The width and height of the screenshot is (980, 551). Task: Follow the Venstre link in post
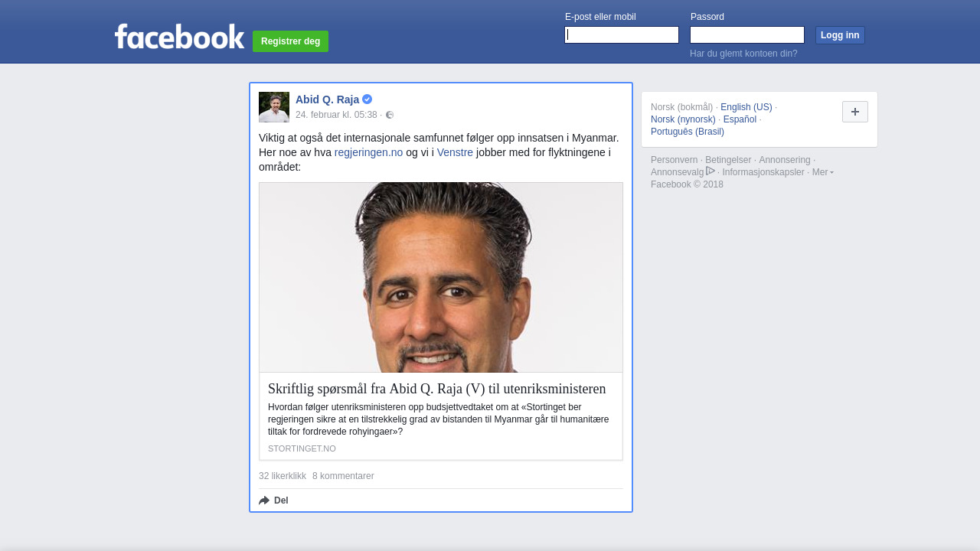[x=455, y=152]
